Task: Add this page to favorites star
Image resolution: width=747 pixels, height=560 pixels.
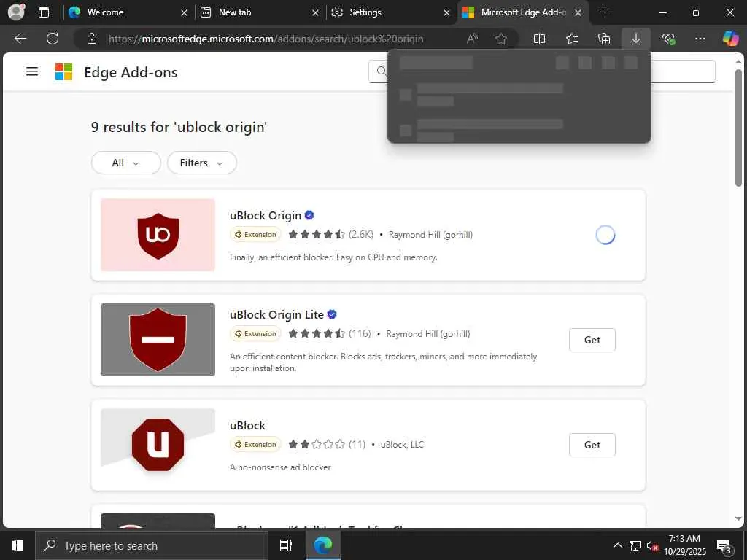Action: pyautogui.click(x=500, y=39)
